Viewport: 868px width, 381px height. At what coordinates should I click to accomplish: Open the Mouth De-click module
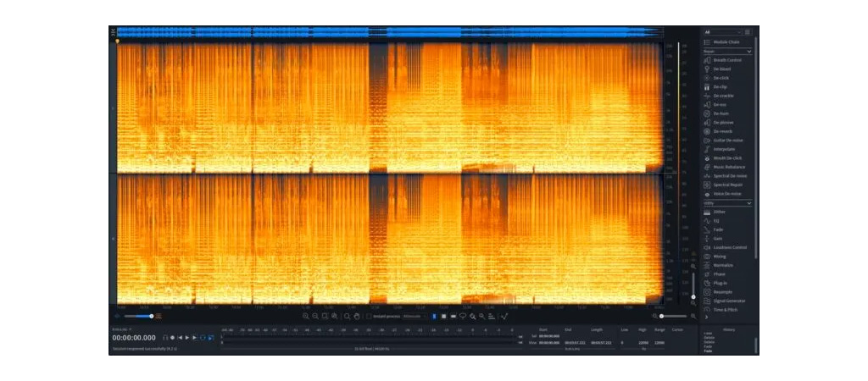pyautogui.click(x=726, y=158)
